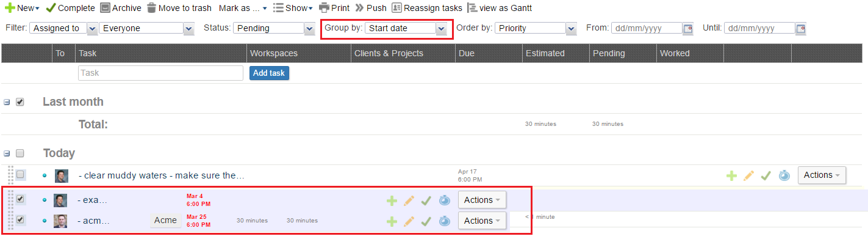Viewport: 868px width, 239px height.
Task: Click the view as Gantt icon
Action: 472,8
